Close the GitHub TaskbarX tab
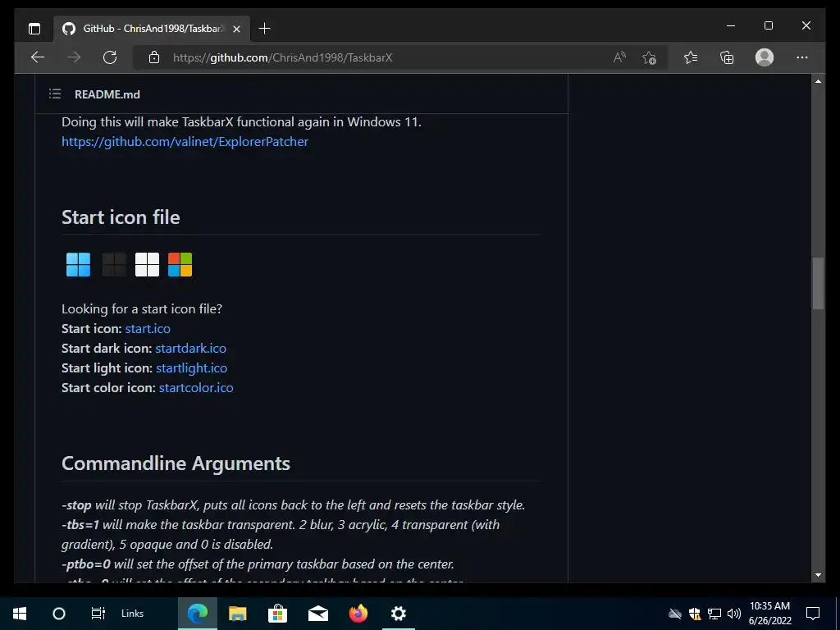Viewport: 840px width, 630px height. coord(237,29)
